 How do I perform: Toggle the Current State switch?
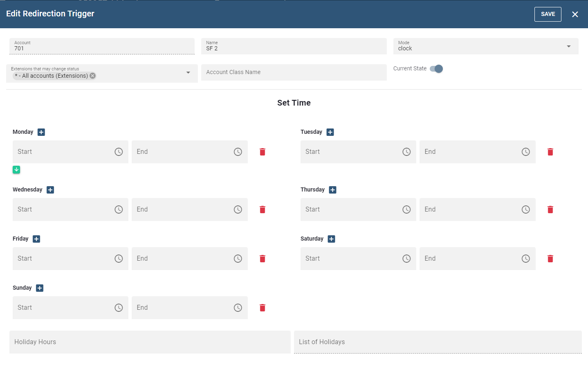(x=436, y=69)
